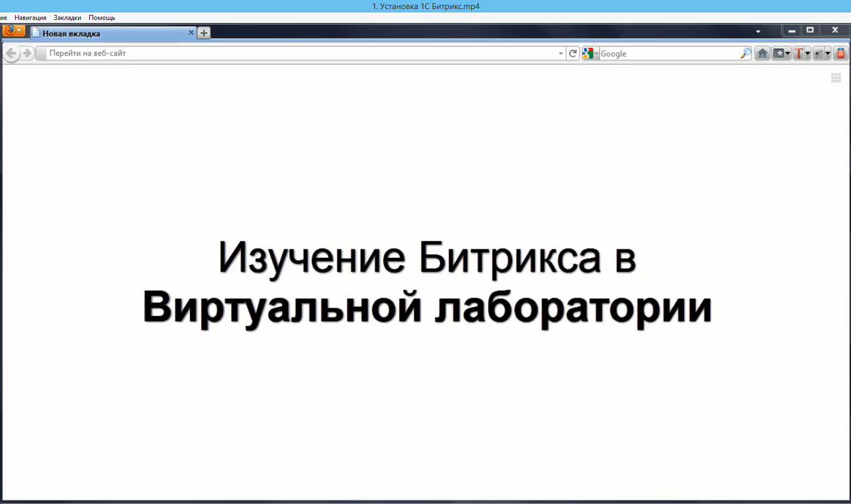The image size is (851, 504).
Task: Focus the Перейти на веб-сайт address field
Action: coord(301,53)
